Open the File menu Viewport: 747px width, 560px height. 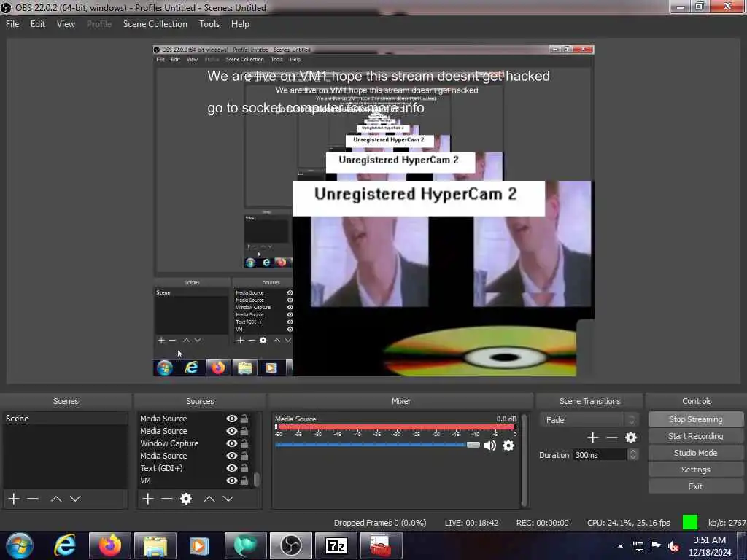tap(12, 24)
